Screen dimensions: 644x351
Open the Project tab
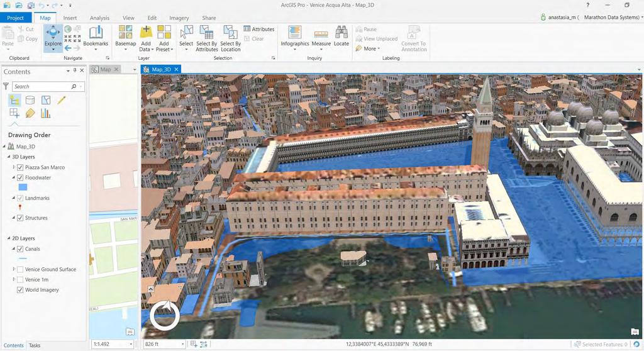tap(15, 18)
